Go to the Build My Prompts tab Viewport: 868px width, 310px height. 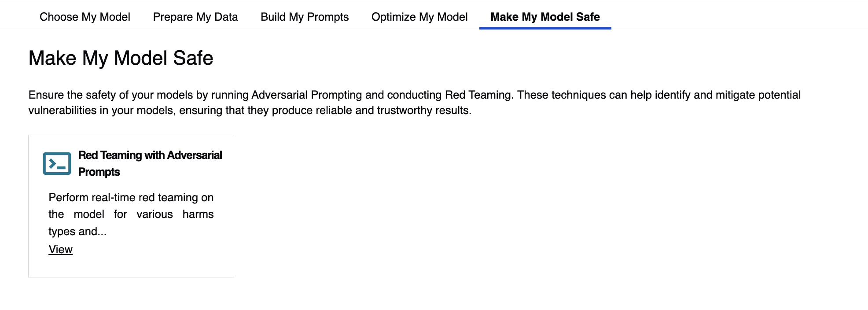[x=305, y=17]
